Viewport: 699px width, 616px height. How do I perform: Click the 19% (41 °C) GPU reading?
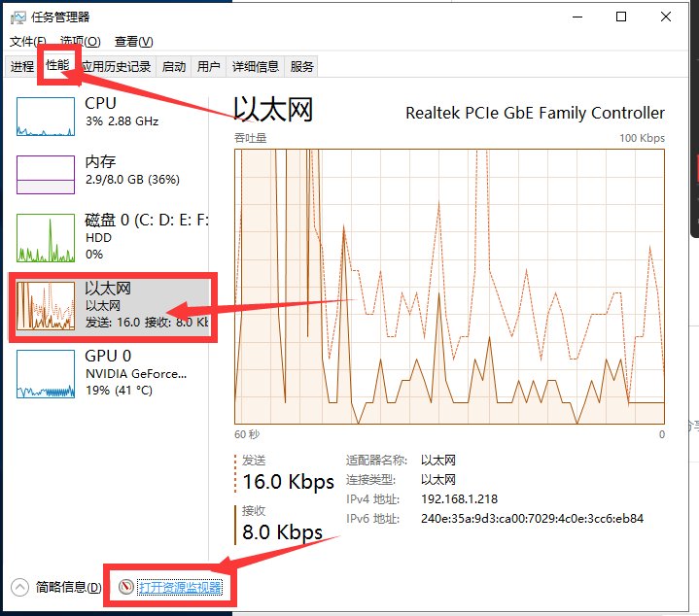coord(119,391)
